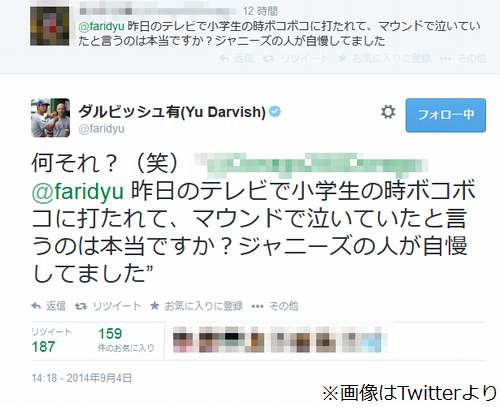Click the blue verified badge icon
The image size is (500, 407).
275,111
